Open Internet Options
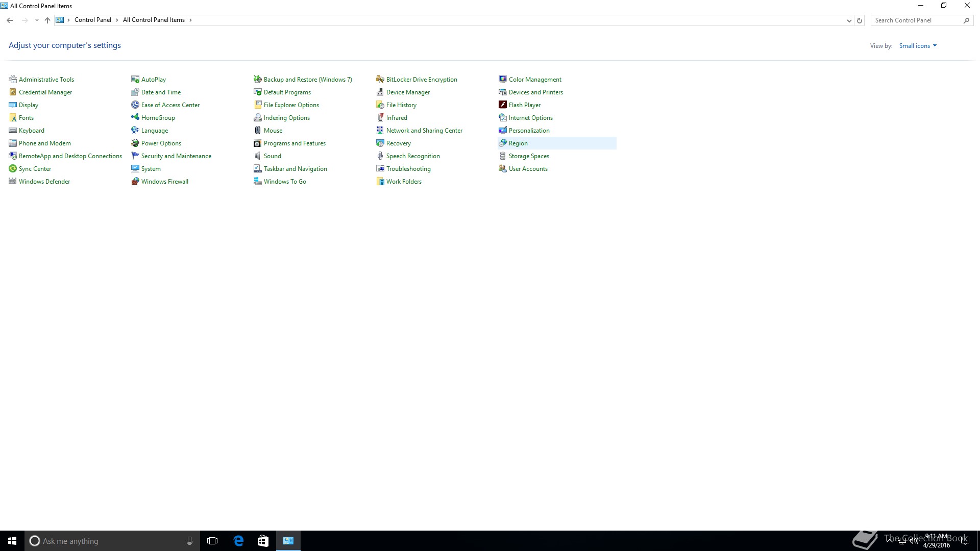Image resolution: width=980 pixels, height=551 pixels. (531, 118)
